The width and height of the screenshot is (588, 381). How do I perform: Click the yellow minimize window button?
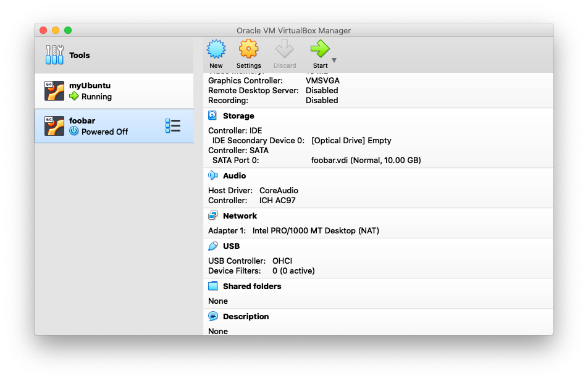56,30
